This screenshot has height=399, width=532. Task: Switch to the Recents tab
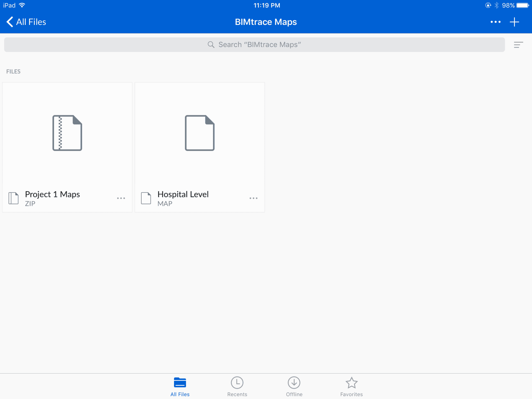click(x=237, y=387)
